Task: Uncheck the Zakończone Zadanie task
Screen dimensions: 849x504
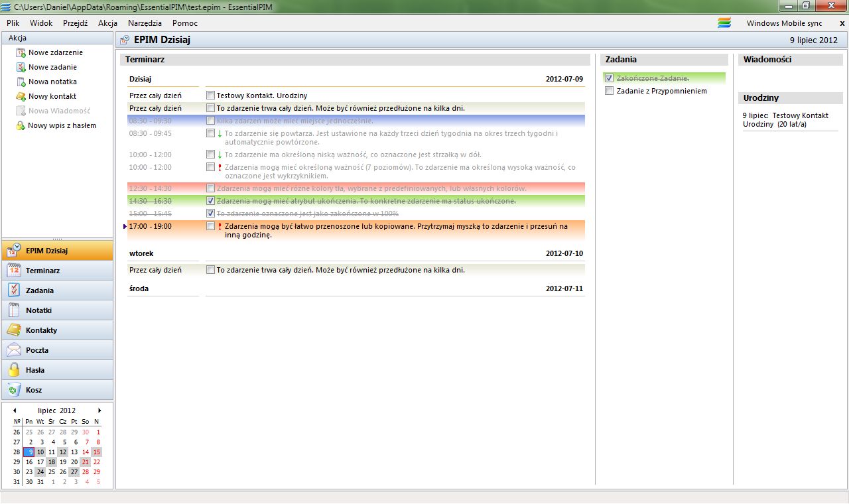Action: tap(609, 78)
